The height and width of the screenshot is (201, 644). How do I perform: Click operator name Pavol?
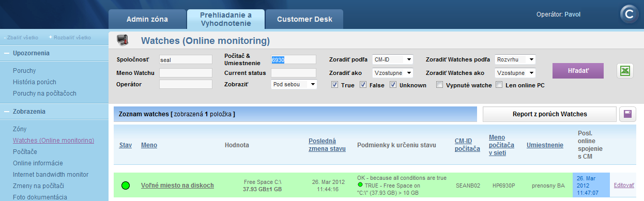[573, 14]
